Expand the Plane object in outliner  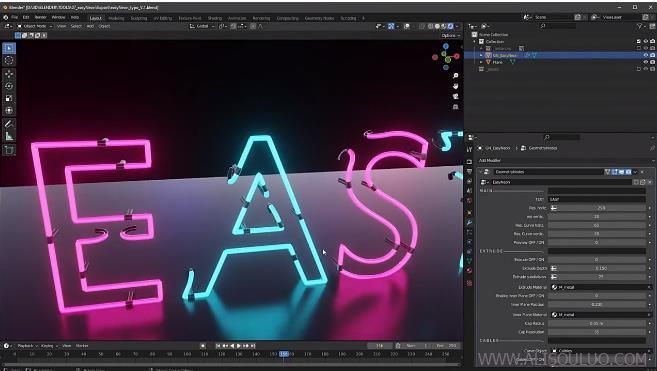(x=481, y=62)
